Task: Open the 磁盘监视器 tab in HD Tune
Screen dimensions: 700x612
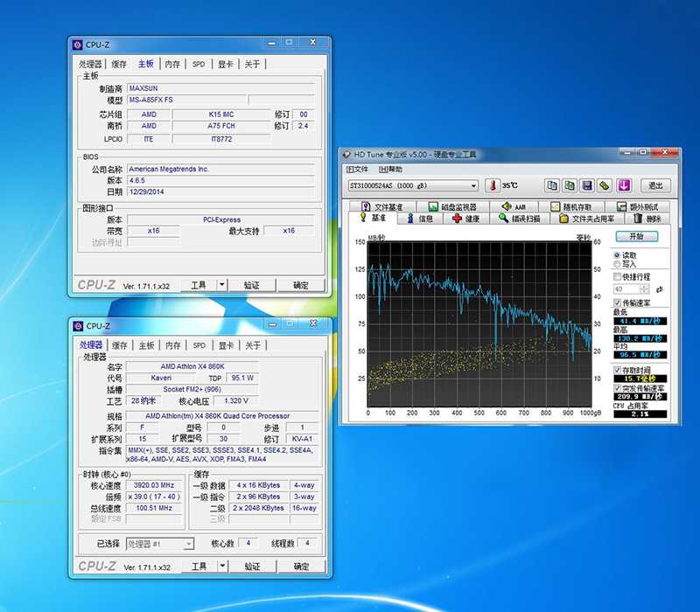Action: [x=452, y=207]
